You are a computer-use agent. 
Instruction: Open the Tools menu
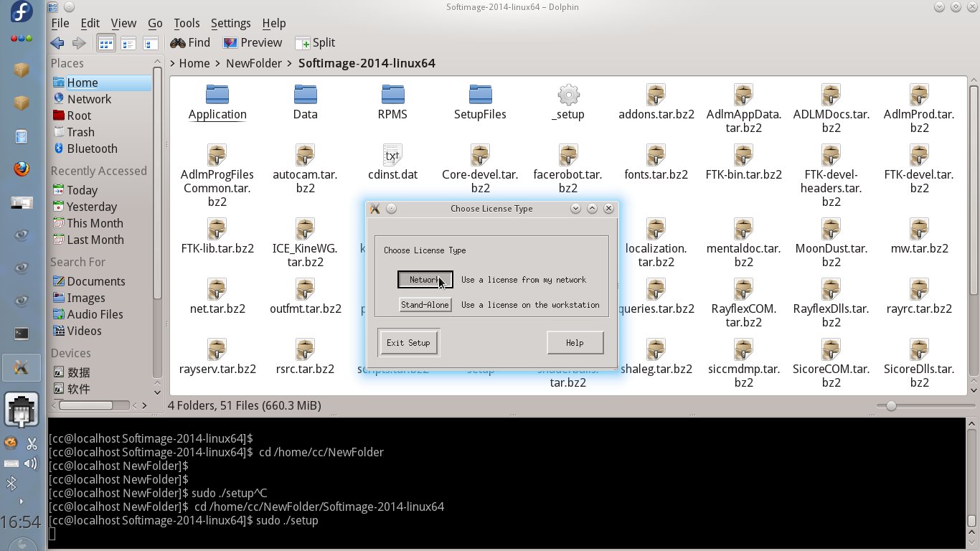coord(187,23)
